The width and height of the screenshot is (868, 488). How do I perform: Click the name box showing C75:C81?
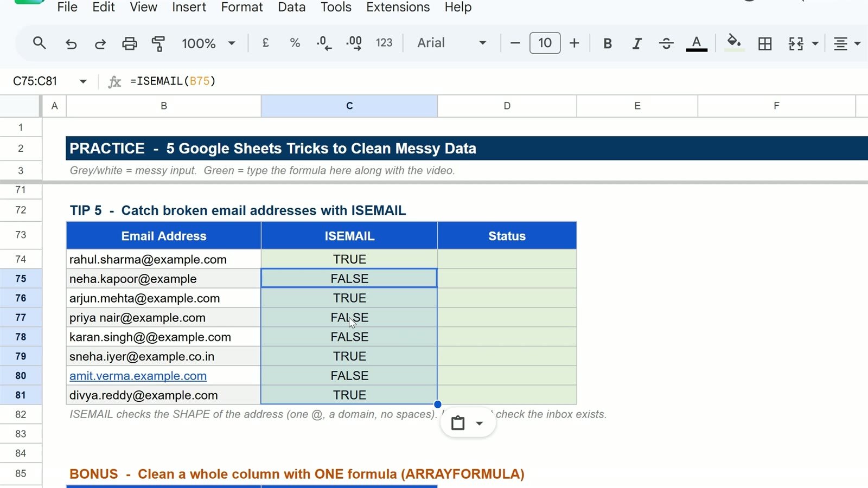coord(35,81)
